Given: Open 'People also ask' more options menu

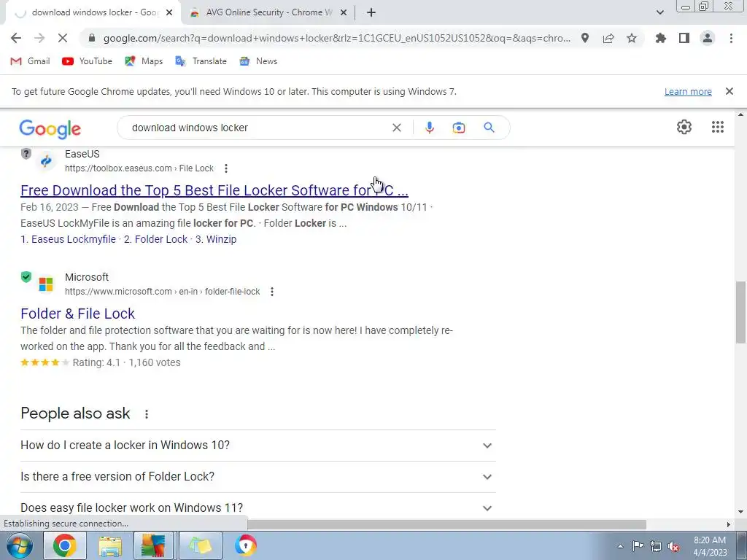Looking at the screenshot, I should pyautogui.click(x=147, y=414).
